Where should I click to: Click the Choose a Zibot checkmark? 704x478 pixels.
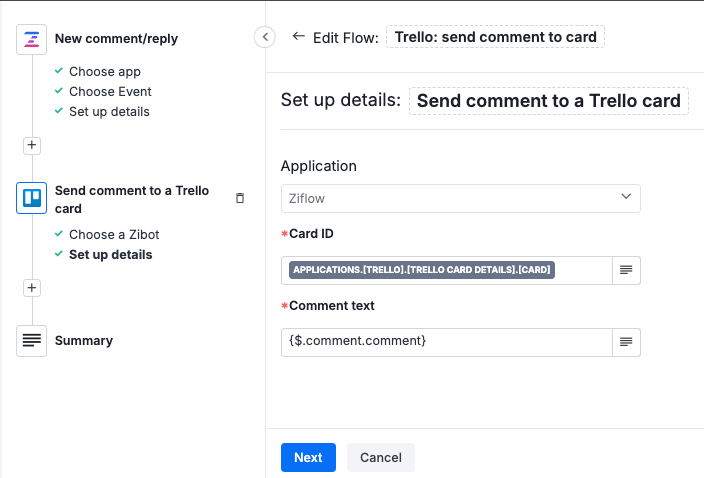tap(59, 233)
